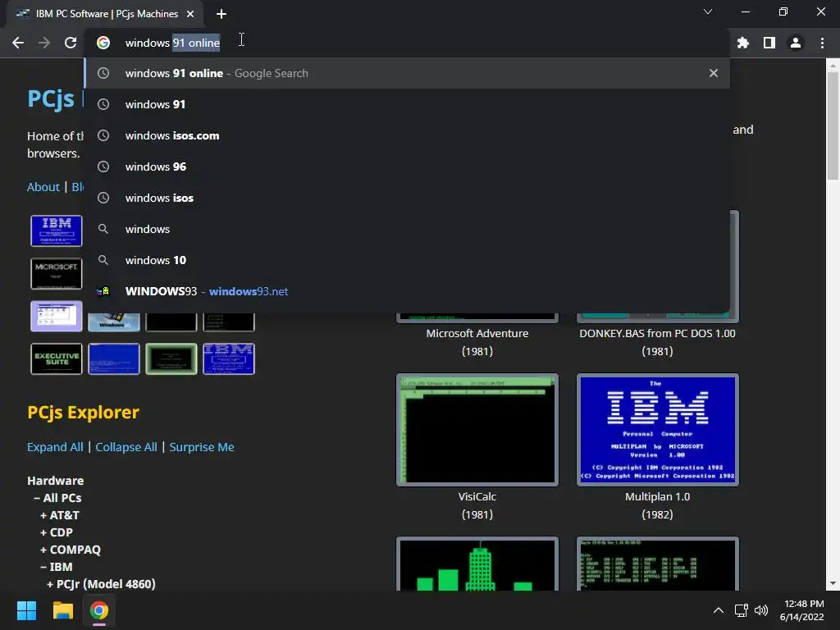Choose the 'windows isos.com' suggestion
This screenshot has height=630, width=840.
[407, 135]
